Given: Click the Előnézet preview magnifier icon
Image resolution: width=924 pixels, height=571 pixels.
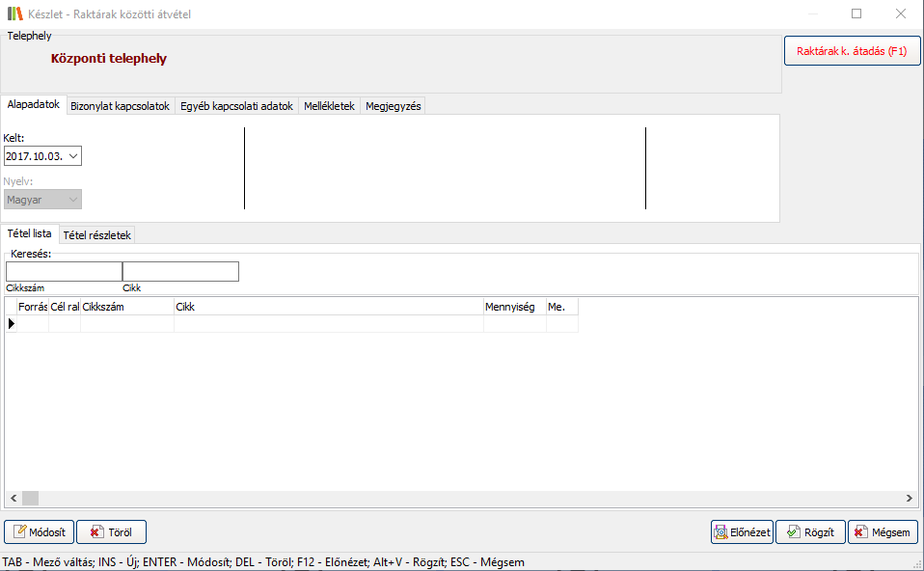Looking at the screenshot, I should click(x=720, y=532).
